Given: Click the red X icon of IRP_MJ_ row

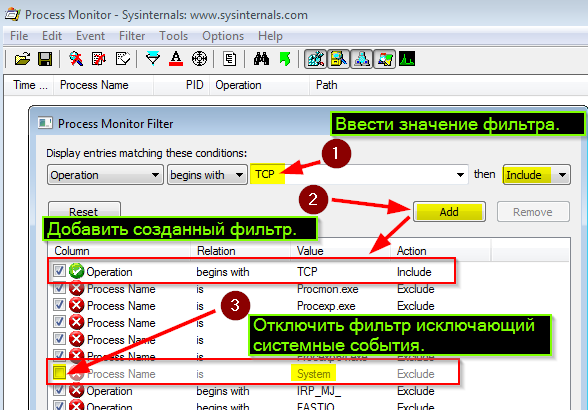Looking at the screenshot, I should click(x=76, y=391).
